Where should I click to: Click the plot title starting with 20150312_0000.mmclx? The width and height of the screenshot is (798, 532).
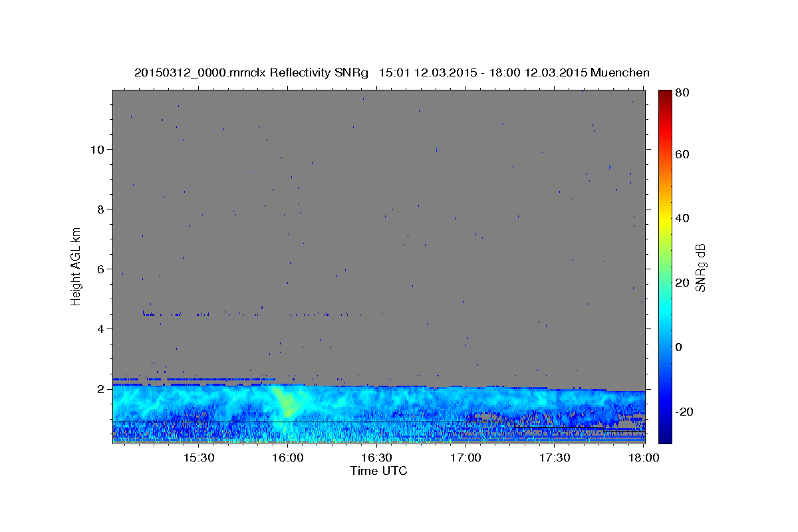tap(392, 72)
